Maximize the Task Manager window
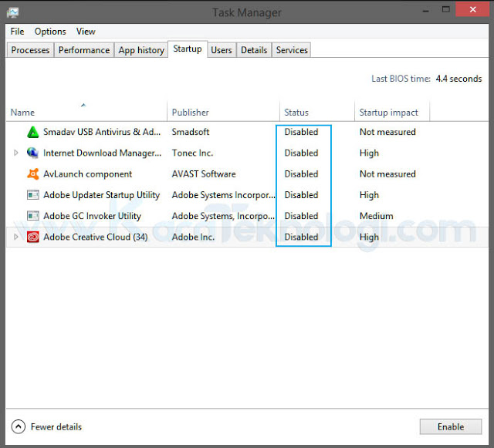Image resolution: width=494 pixels, height=448 pixels. [446, 9]
